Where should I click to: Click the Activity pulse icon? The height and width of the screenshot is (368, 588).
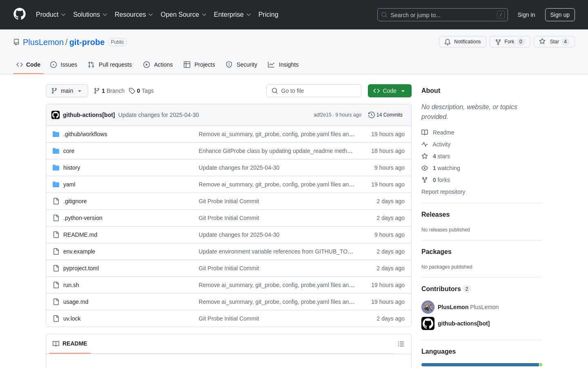point(425,144)
